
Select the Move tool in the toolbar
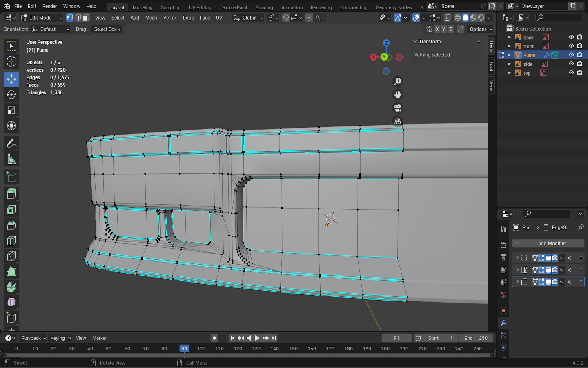11,79
